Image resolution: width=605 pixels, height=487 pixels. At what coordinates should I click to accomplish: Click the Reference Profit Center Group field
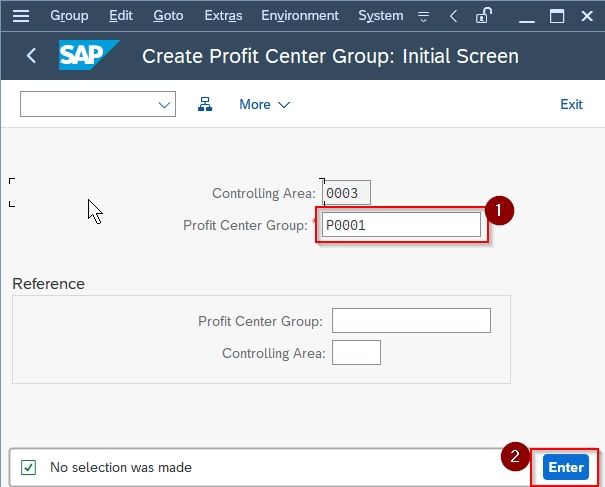411,320
